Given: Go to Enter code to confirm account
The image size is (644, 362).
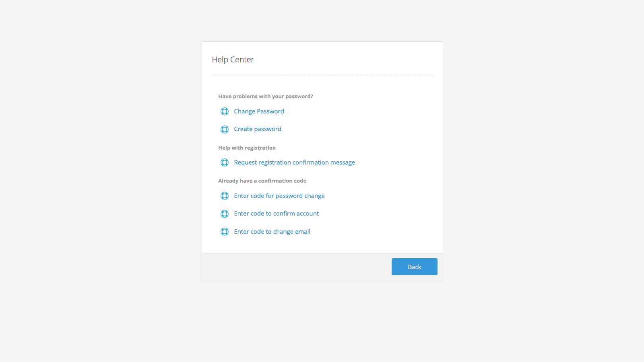Looking at the screenshot, I should point(276,214).
